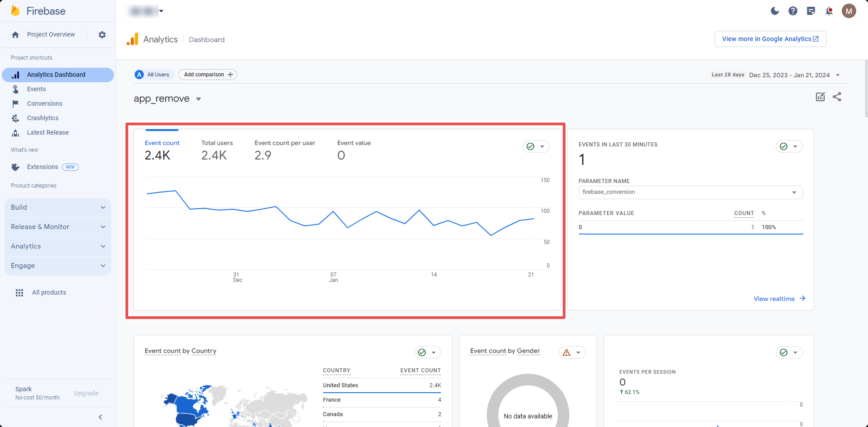
Task: Open the user account avatar
Action: click(849, 11)
